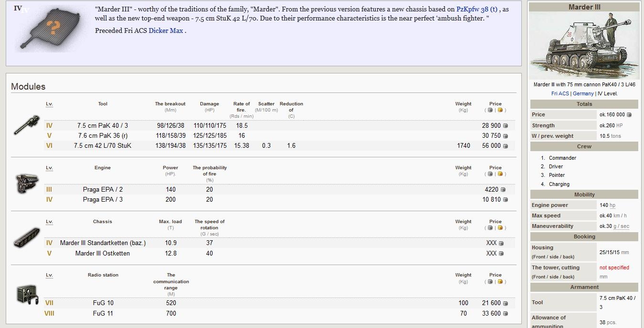Screen dimensions: 644x328
Task: Click the underlined g / sec unit beside Maneuverability
Action: tap(621, 226)
